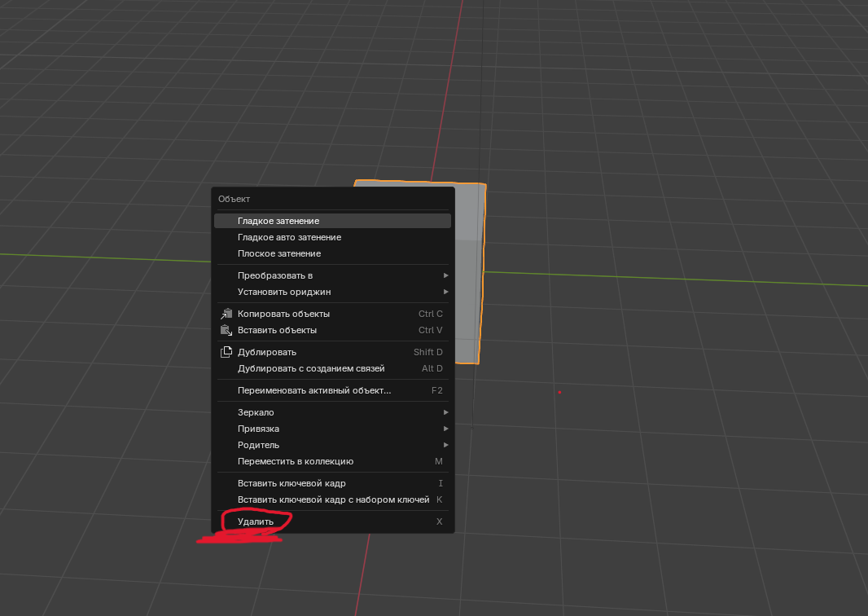The image size is (868, 616).
Task: Open the Преобразовать в submenu
Action: (x=332, y=275)
